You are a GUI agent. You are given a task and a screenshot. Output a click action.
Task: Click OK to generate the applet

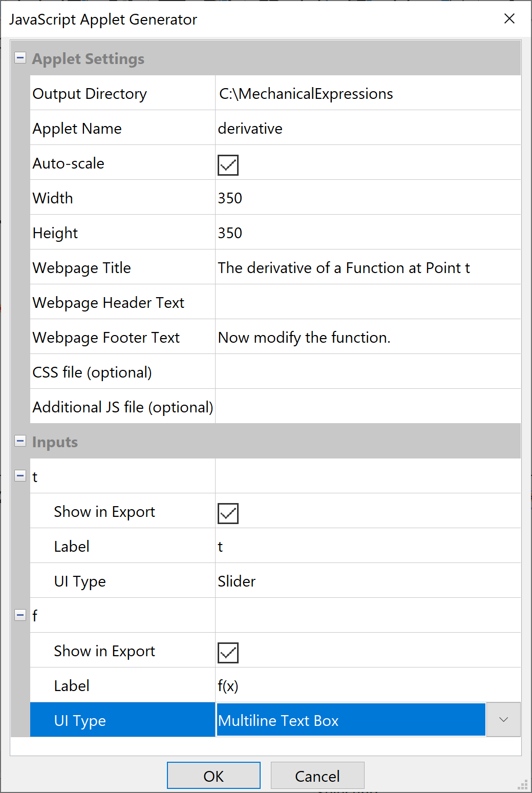point(214,776)
